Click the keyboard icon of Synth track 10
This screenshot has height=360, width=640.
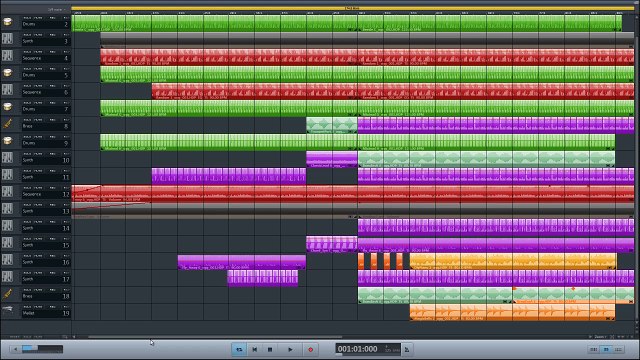click(7, 158)
